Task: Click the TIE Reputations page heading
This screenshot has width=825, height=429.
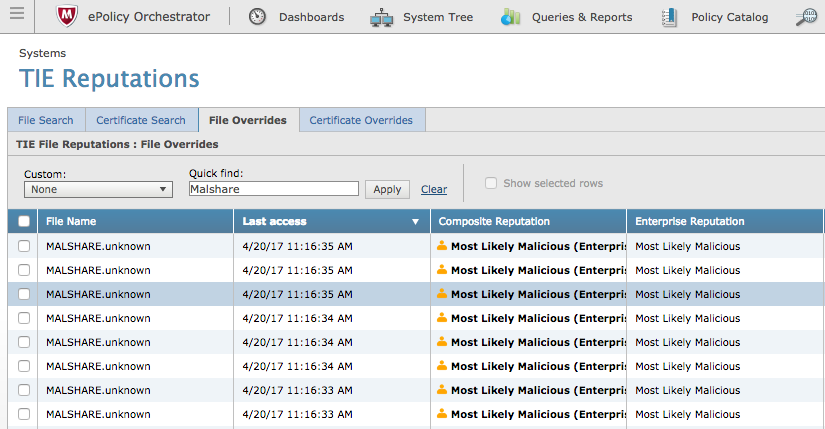Action: 109,78
